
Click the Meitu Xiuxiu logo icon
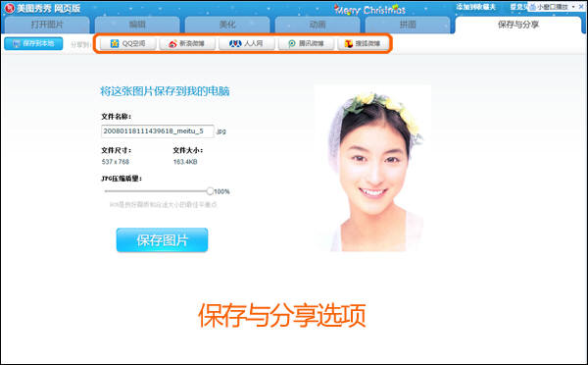[9, 8]
